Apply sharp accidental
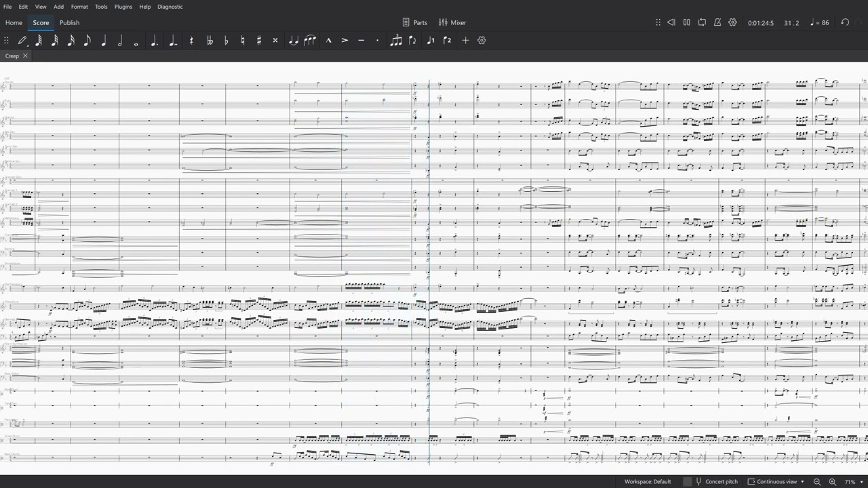Screen dimensions: 868x488 coord(259,41)
